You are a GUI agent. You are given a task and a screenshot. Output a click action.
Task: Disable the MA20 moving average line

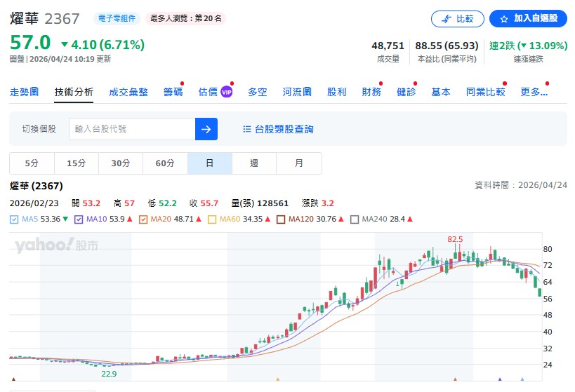click(x=143, y=219)
